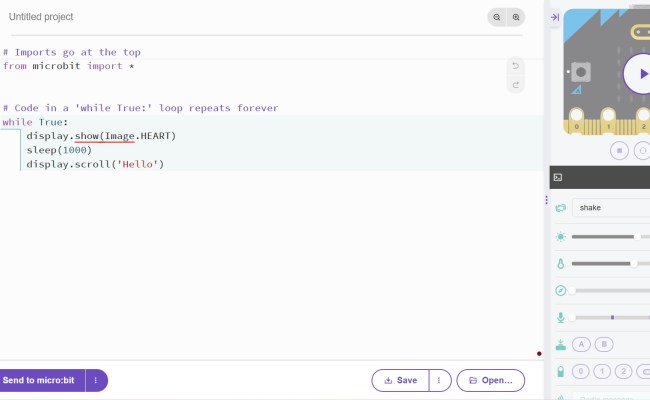Click the light level sun icon
Screen dimensions: 650x400
tap(560, 237)
